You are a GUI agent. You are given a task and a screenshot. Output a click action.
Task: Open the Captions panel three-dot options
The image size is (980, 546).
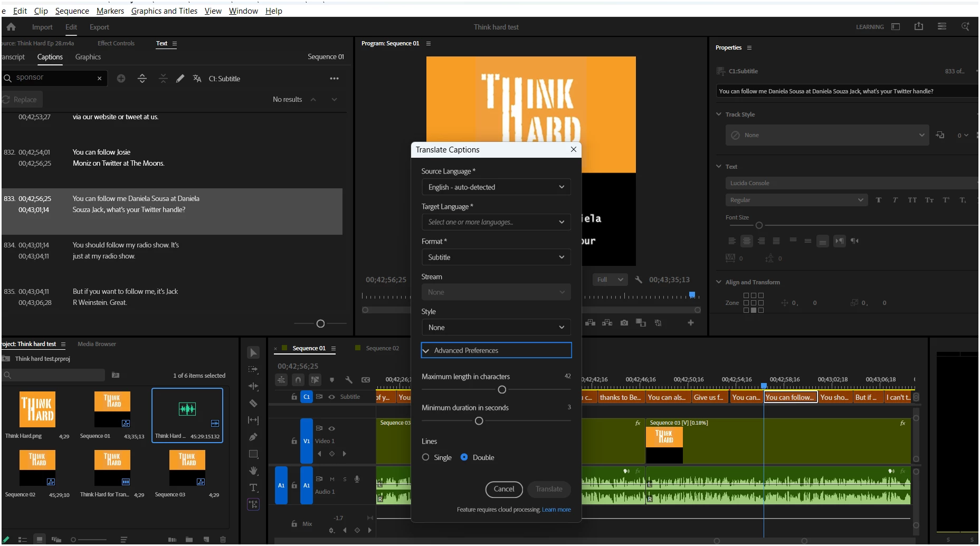pos(334,79)
